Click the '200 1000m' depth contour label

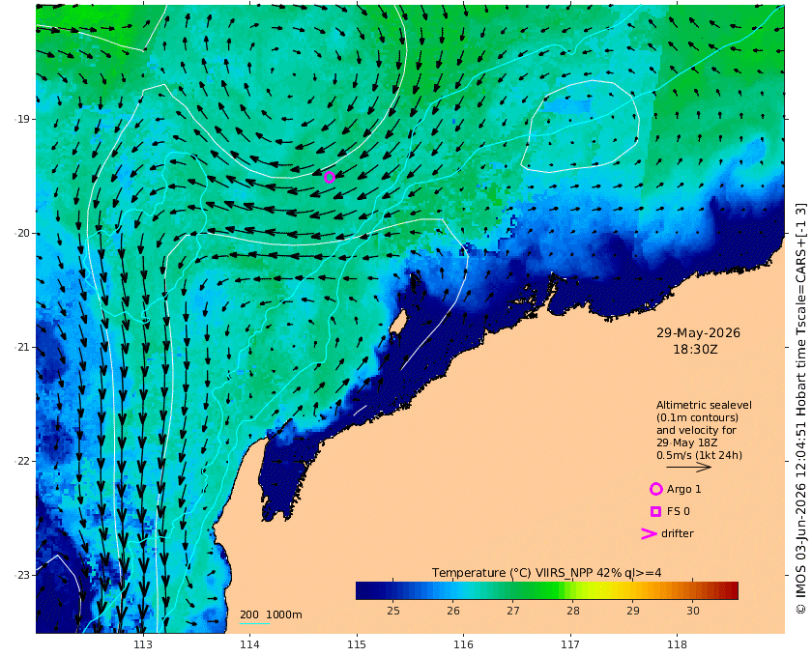271,614
